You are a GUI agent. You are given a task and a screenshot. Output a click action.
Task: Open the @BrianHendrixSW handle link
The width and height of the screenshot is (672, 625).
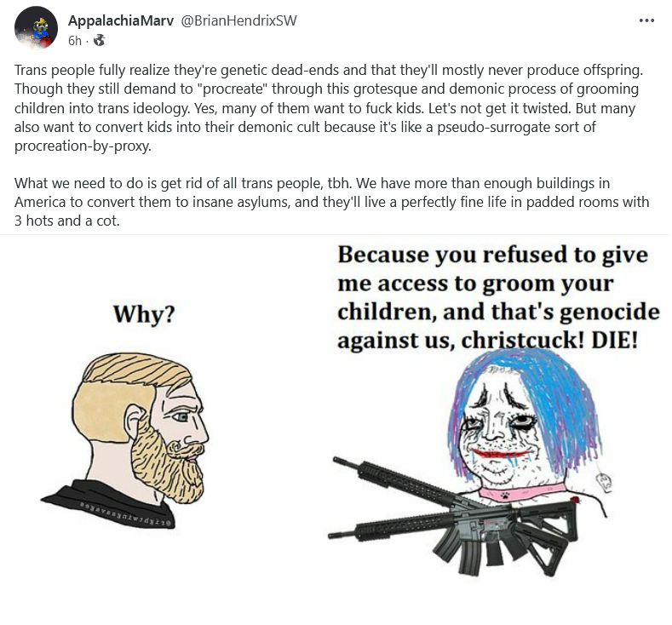(238, 20)
